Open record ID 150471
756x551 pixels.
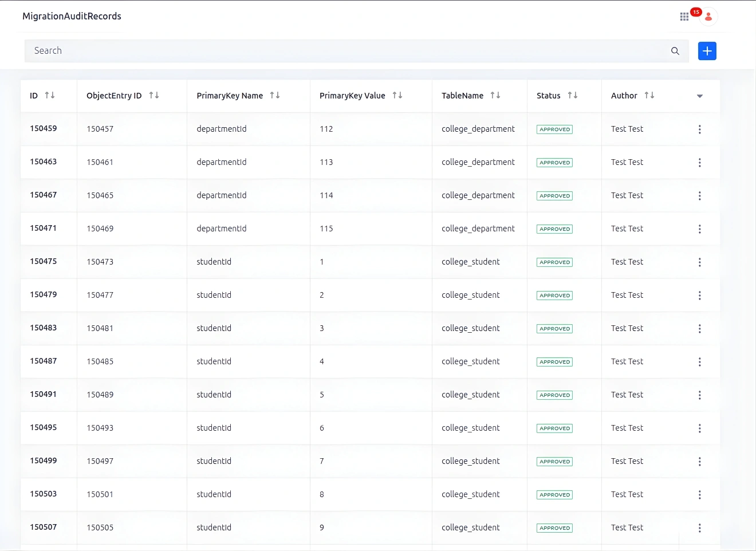(44, 228)
